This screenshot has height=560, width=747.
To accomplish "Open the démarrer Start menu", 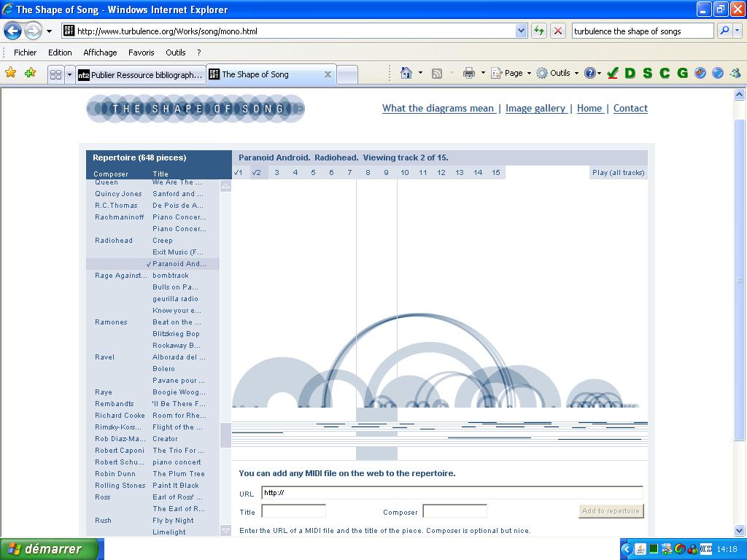I will (52, 549).
